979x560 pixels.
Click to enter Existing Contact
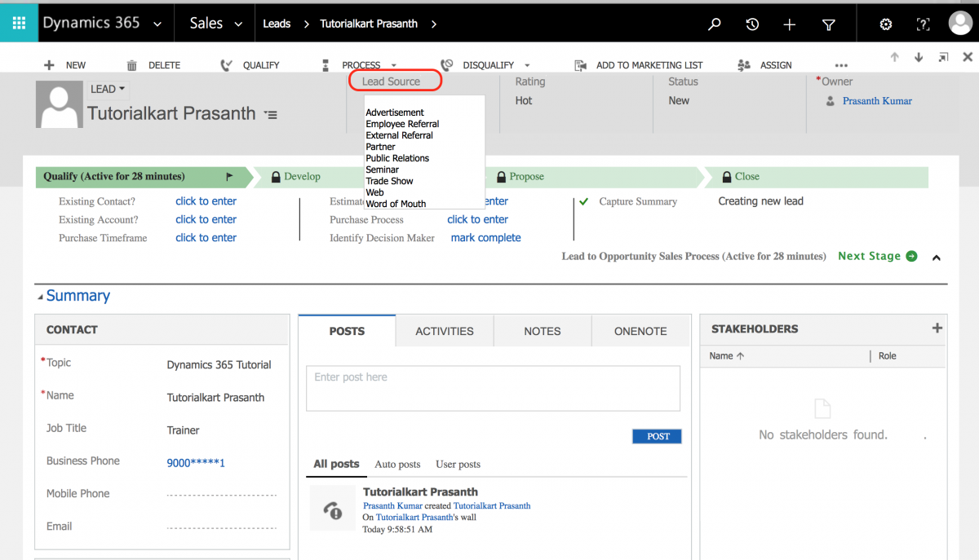click(206, 201)
